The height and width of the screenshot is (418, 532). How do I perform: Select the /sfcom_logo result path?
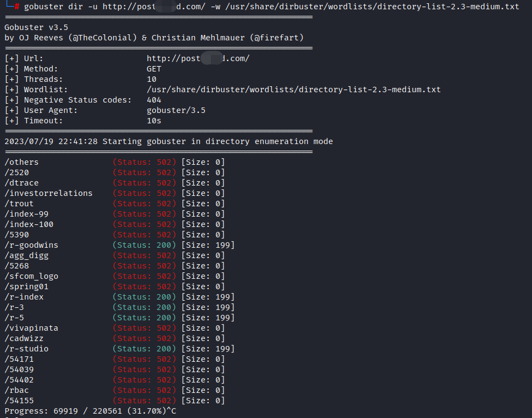point(31,276)
